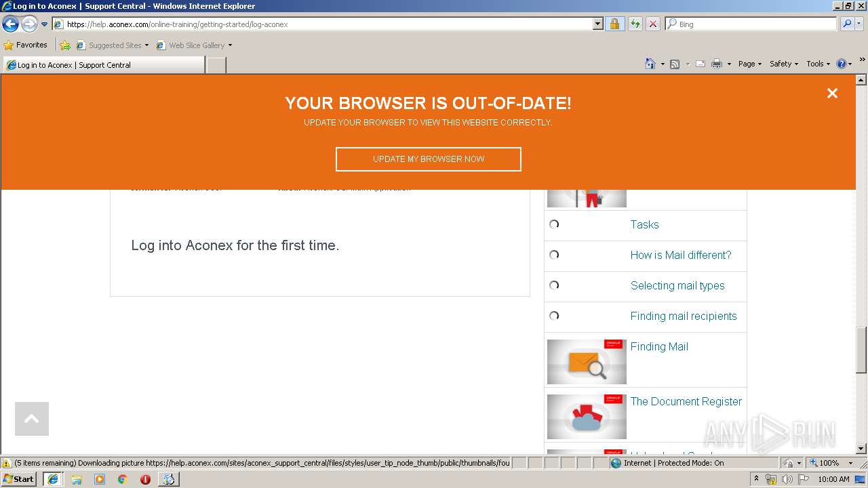Click the Help question mark icon
This screenshot has height=488, width=868.
tap(842, 64)
